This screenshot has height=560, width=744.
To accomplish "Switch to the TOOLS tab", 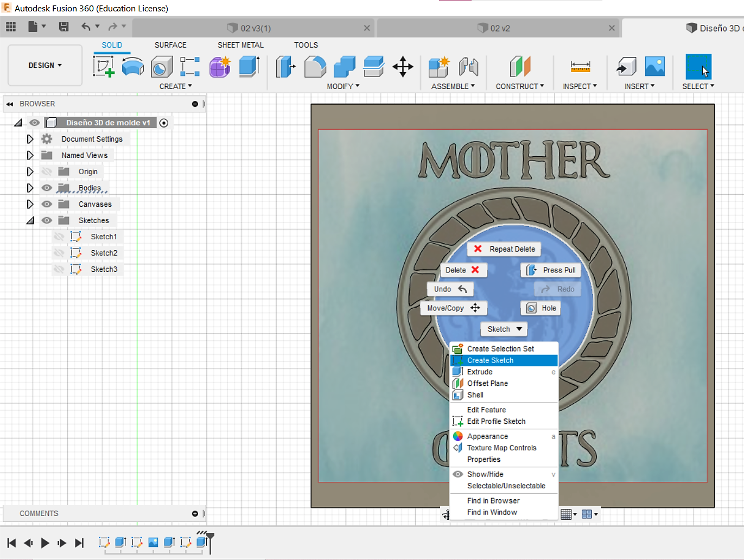I will (306, 45).
